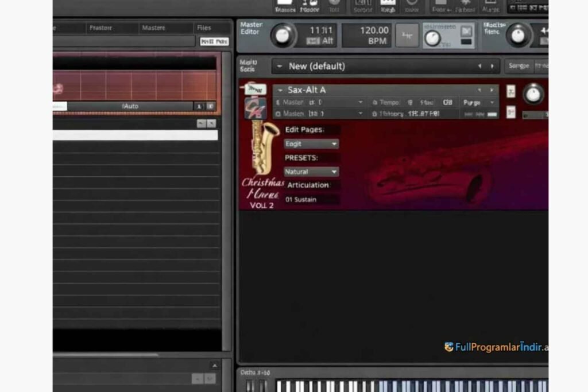The height and width of the screenshot is (392, 588).
Task: Click the 01 Sustain articulation field
Action: tap(310, 199)
